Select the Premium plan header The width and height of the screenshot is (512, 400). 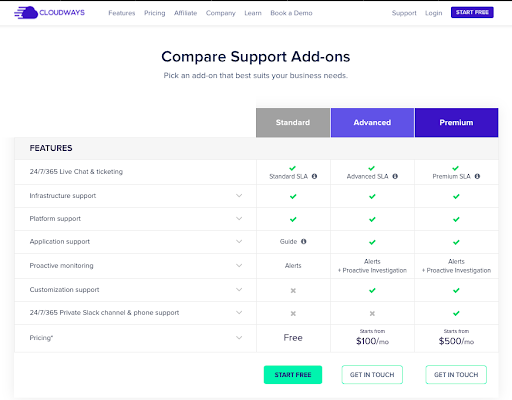tap(456, 122)
